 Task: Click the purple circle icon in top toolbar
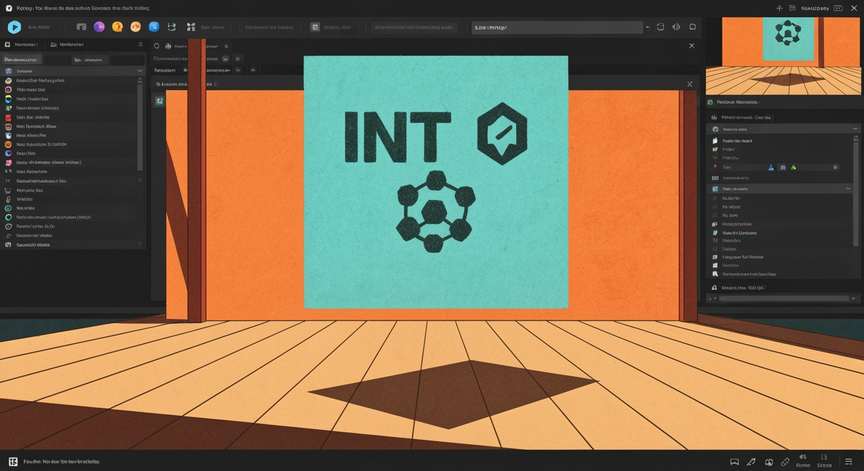[x=99, y=26]
